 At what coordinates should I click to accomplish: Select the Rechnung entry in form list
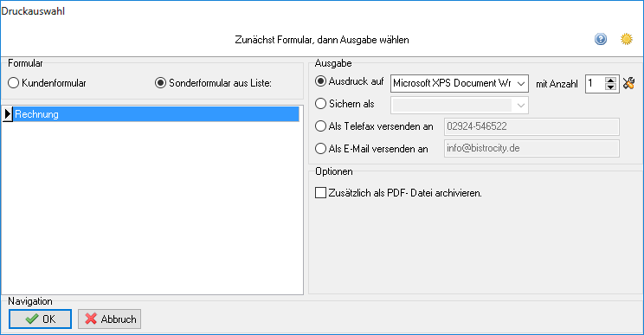[156, 114]
